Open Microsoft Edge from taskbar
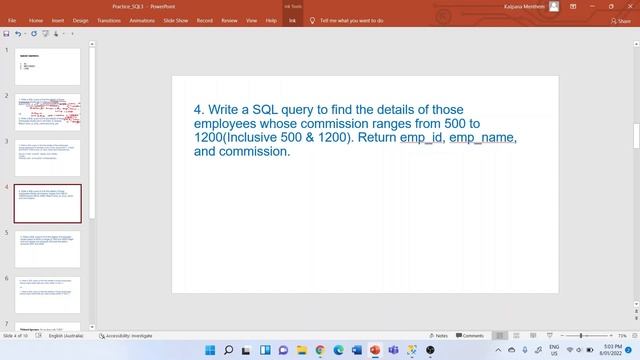The width and height of the screenshot is (640, 360). point(338,350)
